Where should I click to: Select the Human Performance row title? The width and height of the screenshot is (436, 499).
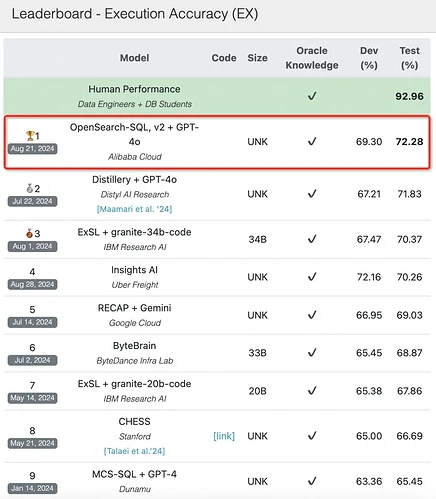(x=134, y=89)
